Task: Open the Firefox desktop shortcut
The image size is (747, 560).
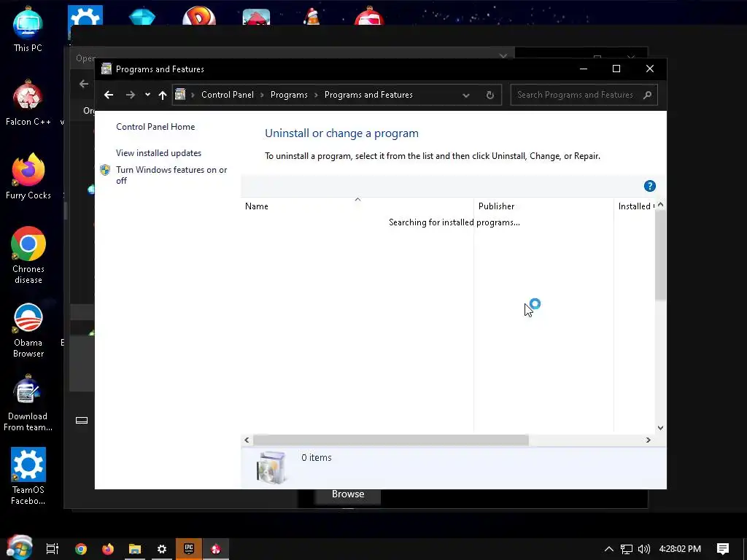Action: tap(28, 176)
